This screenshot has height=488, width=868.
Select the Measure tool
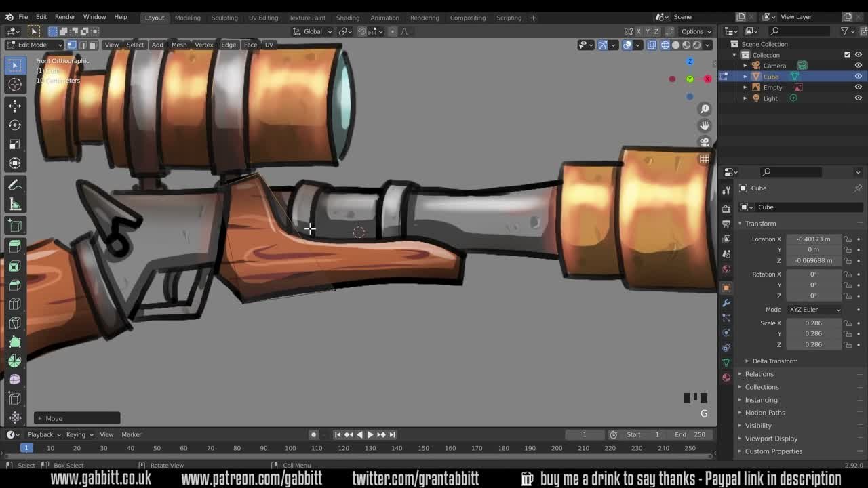pos(15,203)
